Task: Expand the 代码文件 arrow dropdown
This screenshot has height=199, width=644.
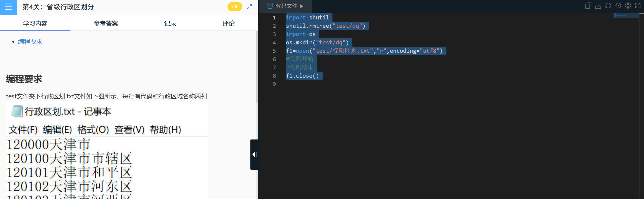Action: [301, 6]
